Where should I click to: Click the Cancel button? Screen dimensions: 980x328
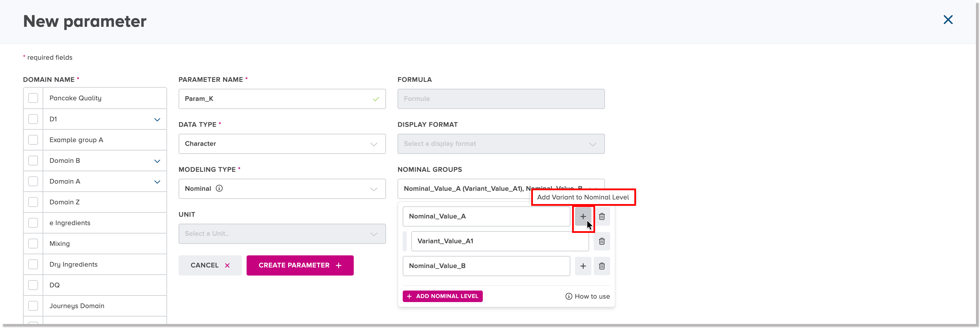[x=210, y=265]
